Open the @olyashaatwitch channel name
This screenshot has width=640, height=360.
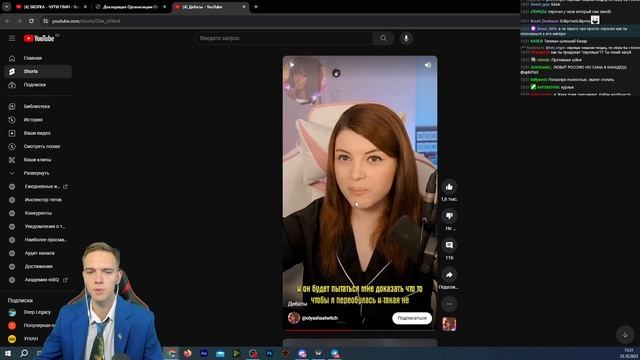(x=320, y=318)
